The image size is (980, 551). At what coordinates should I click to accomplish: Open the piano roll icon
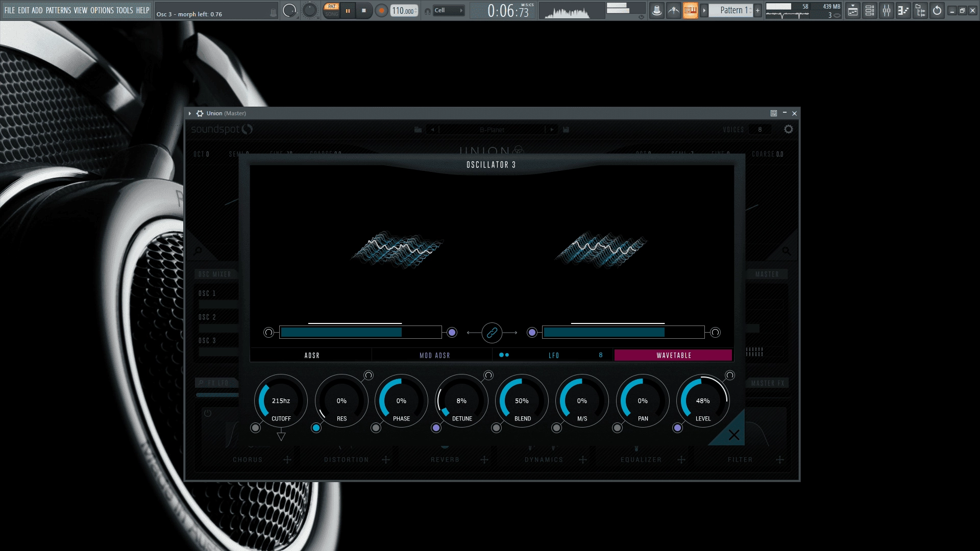pos(903,10)
